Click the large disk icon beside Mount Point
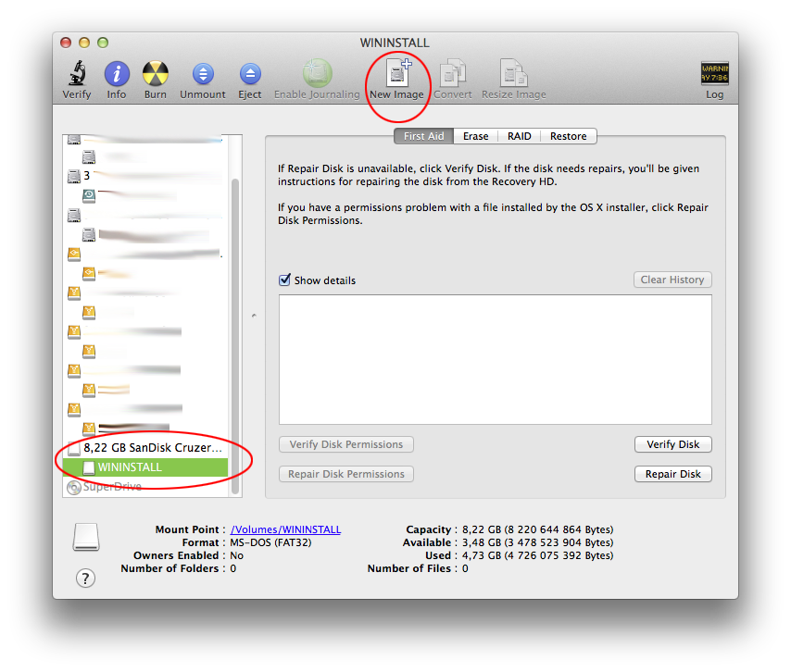Screen dimensions: 791x672 click(x=86, y=537)
